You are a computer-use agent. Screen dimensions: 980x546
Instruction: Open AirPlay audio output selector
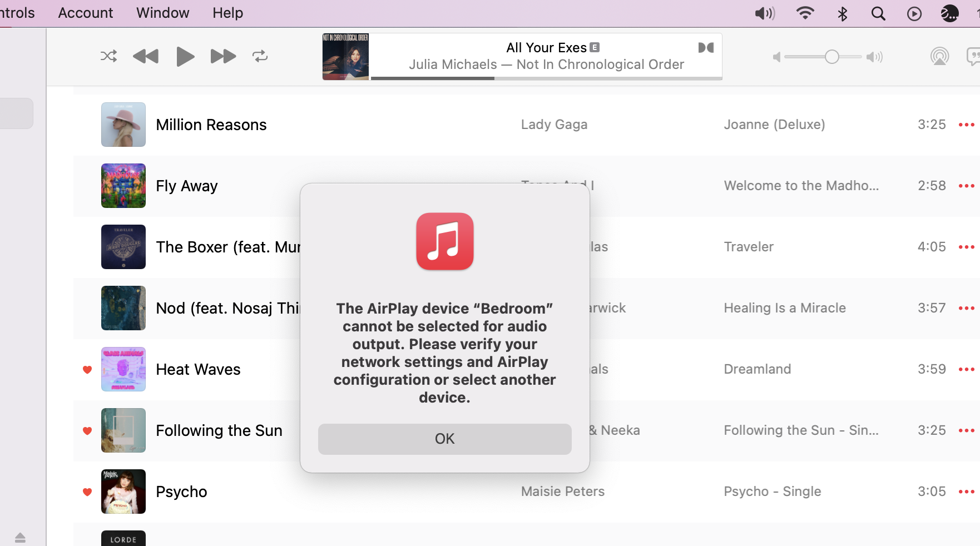[939, 56]
